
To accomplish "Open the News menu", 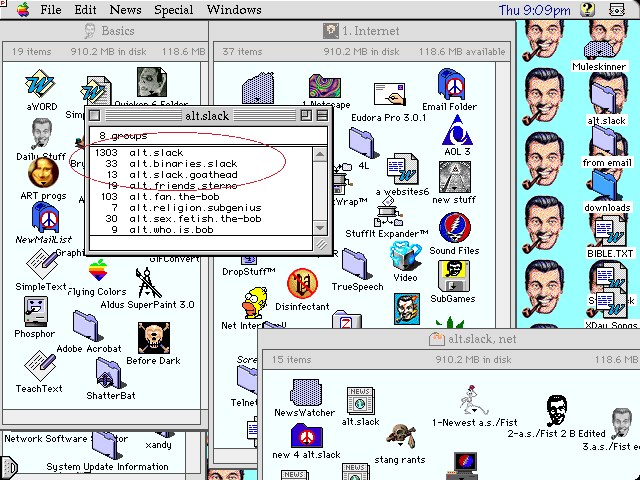I will [x=125, y=10].
